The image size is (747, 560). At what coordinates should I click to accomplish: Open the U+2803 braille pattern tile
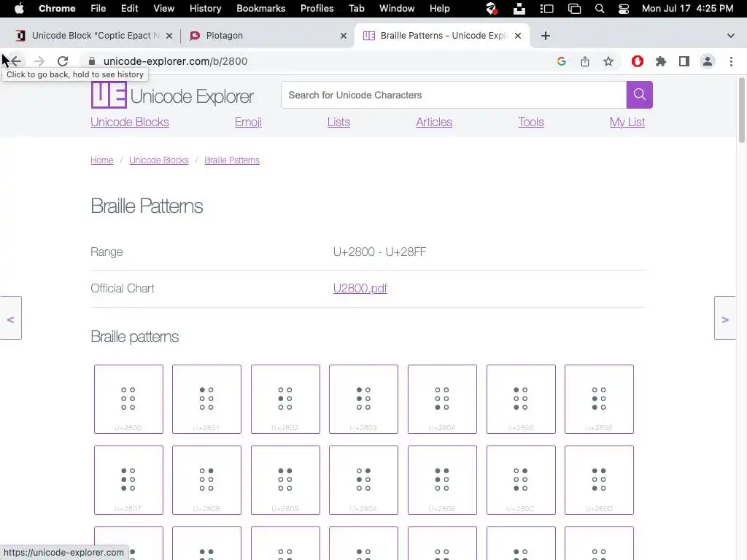pyautogui.click(x=363, y=399)
